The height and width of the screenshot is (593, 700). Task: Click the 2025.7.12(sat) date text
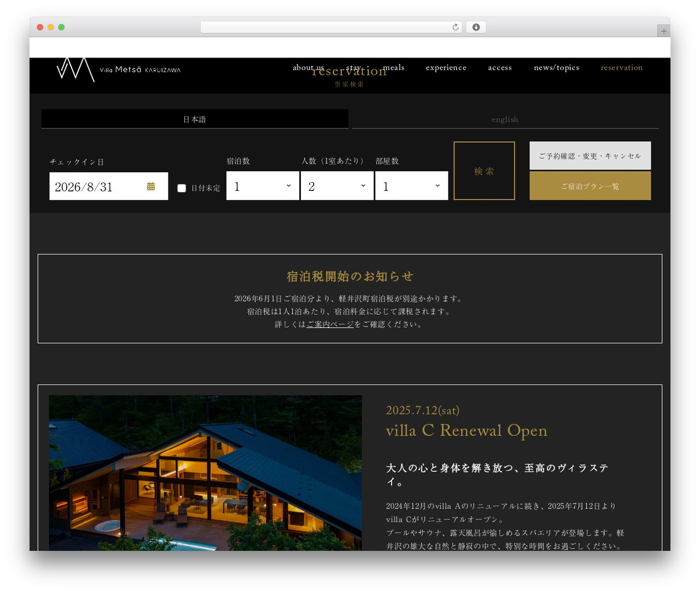click(423, 410)
